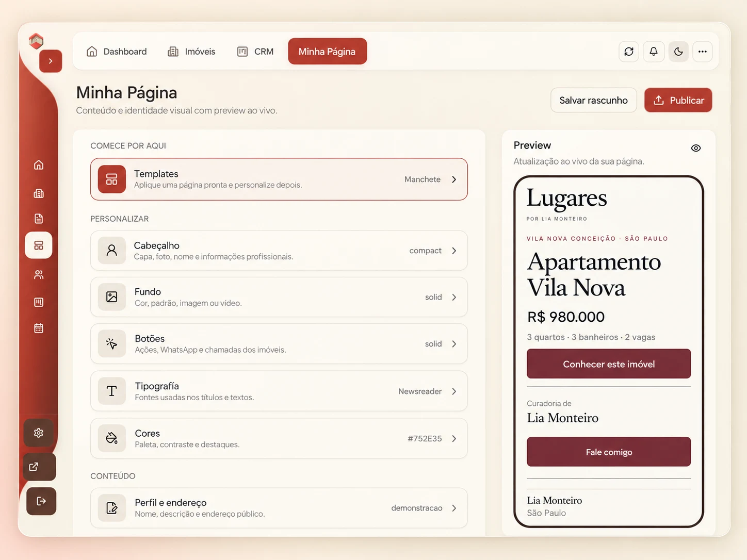Click the Cores paint bucket icon
The image size is (747, 560).
coord(112,438)
